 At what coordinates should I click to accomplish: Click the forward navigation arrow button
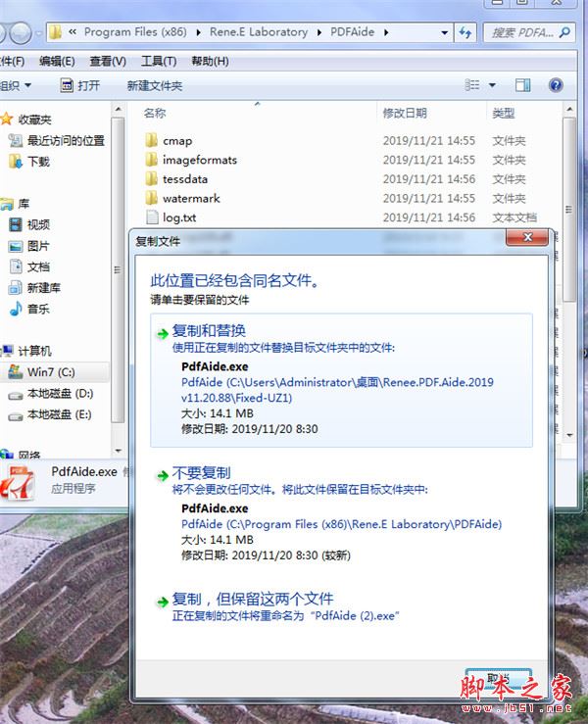[x=21, y=32]
